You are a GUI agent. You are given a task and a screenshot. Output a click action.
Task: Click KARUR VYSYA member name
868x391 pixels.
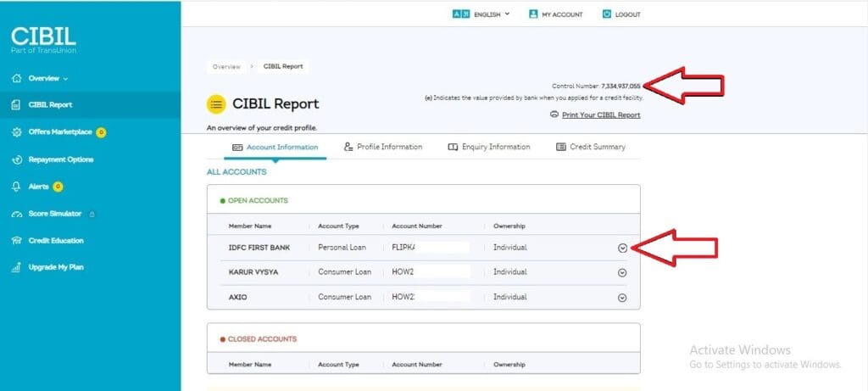pyautogui.click(x=253, y=272)
